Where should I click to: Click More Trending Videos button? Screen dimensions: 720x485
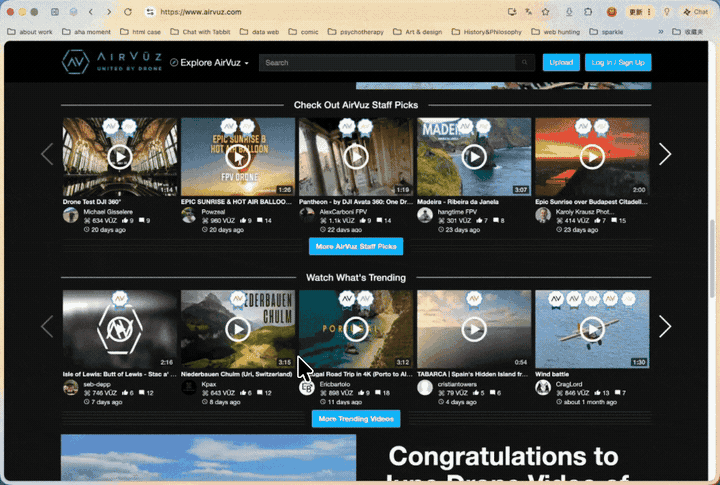tap(356, 419)
